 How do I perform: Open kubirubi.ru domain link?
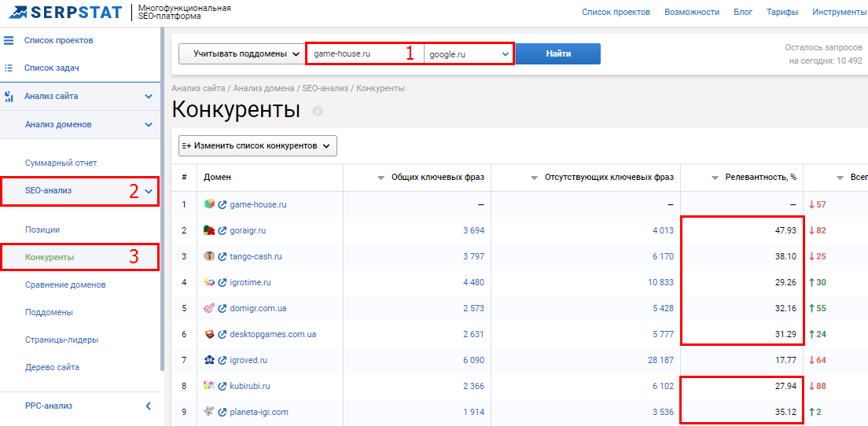(250, 386)
